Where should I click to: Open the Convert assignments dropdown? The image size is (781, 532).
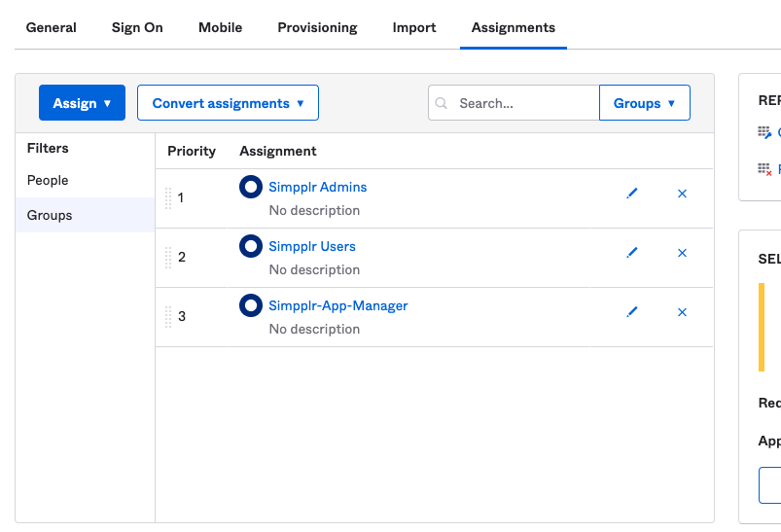point(229,103)
